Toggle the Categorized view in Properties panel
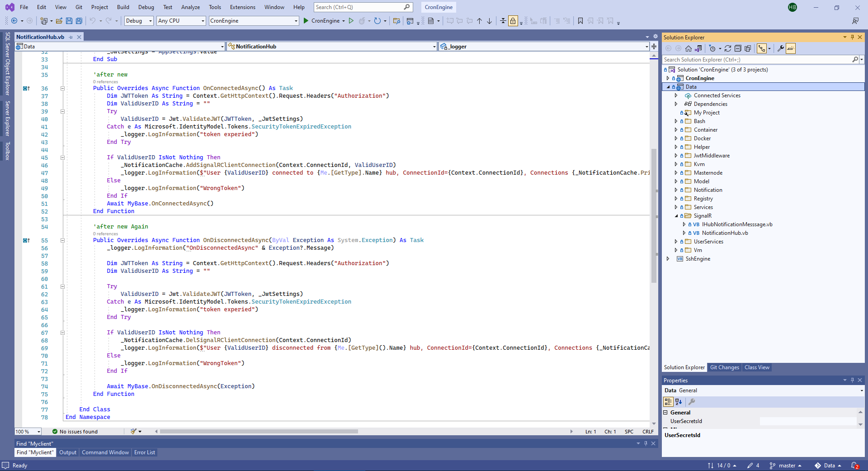This screenshot has height=471, width=868. [x=668, y=402]
